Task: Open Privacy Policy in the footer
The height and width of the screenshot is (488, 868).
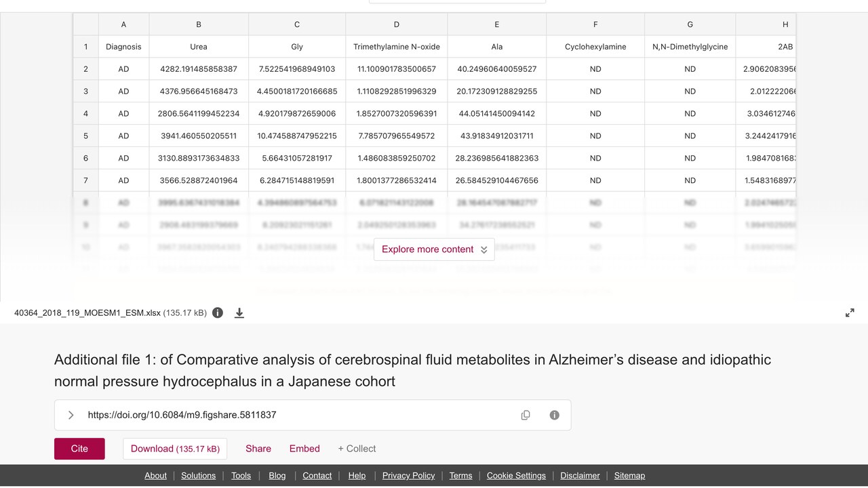Action: pos(408,476)
